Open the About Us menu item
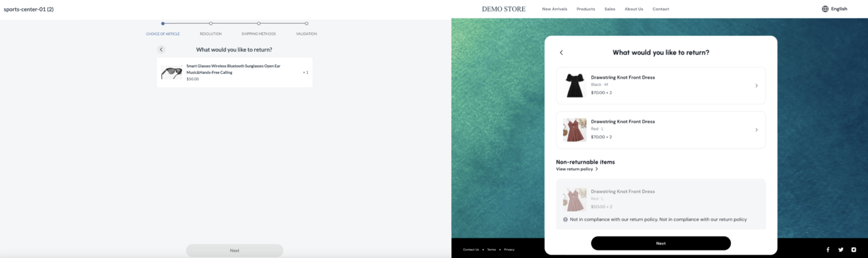Screen dimensions: 868x258 click(634, 9)
